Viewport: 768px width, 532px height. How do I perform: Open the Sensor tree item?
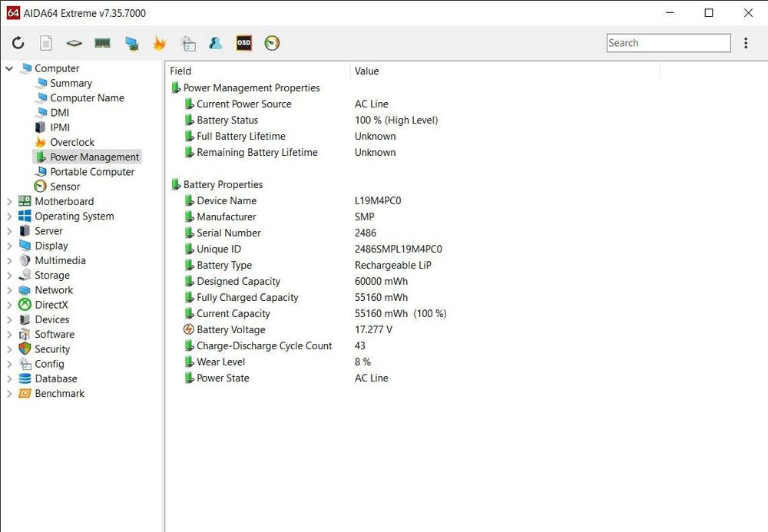(65, 187)
